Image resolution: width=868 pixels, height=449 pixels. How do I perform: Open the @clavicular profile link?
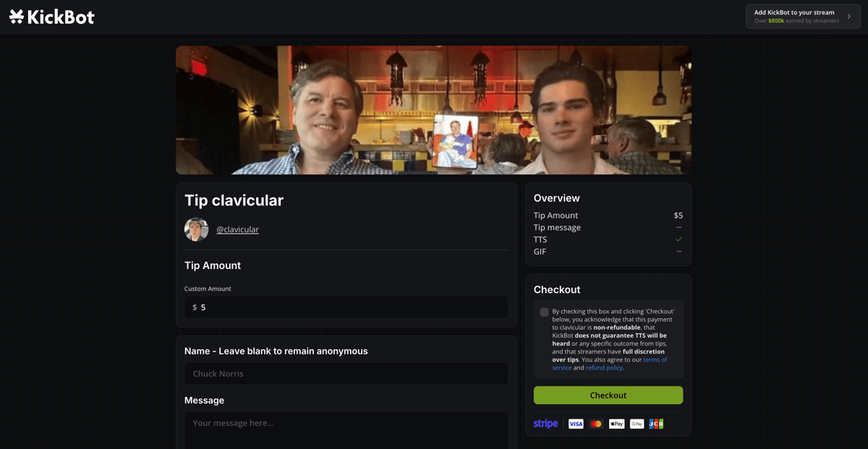click(x=238, y=228)
